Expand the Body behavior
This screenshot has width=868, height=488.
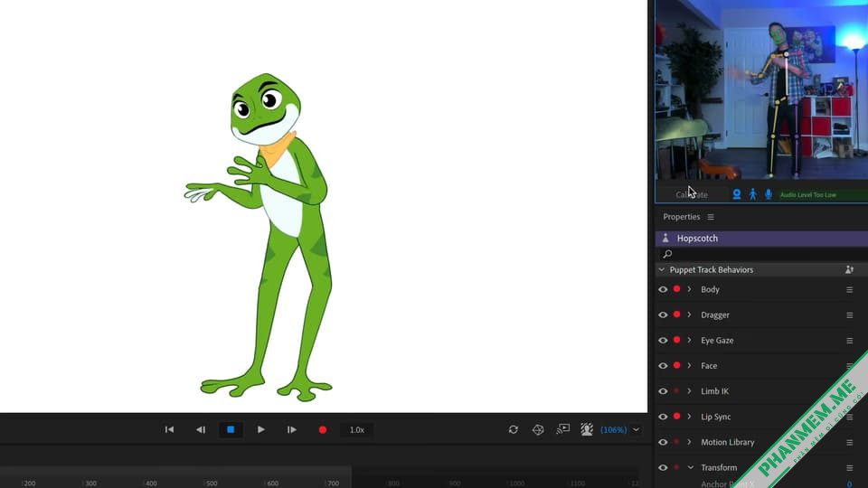coord(689,289)
